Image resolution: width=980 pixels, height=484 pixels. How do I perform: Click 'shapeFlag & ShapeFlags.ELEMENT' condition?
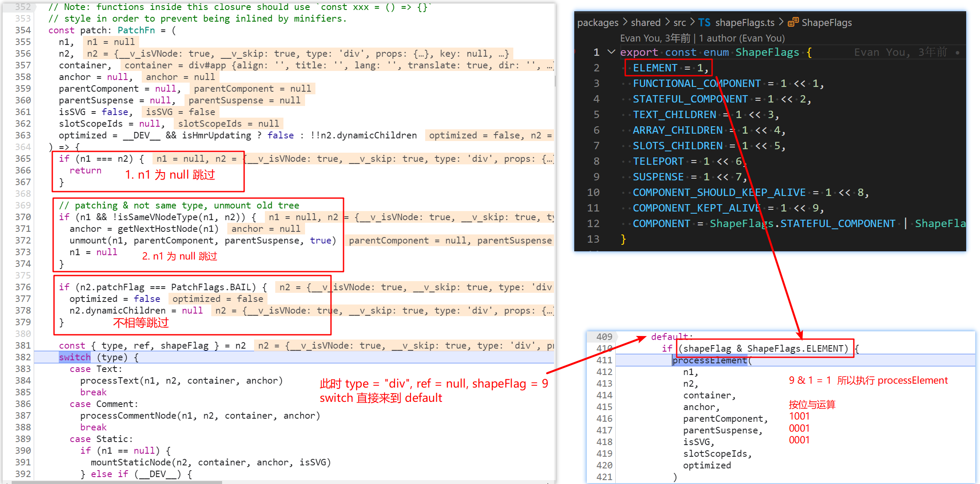[x=763, y=349]
